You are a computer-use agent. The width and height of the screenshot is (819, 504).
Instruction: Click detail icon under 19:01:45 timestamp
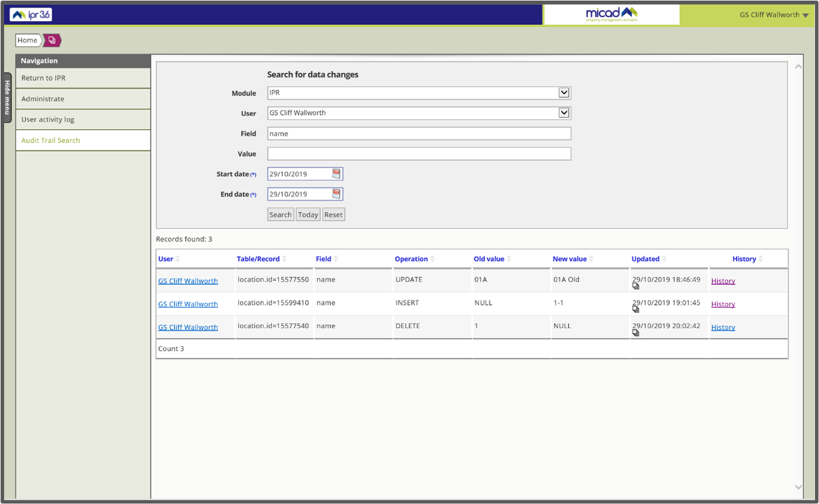click(636, 310)
